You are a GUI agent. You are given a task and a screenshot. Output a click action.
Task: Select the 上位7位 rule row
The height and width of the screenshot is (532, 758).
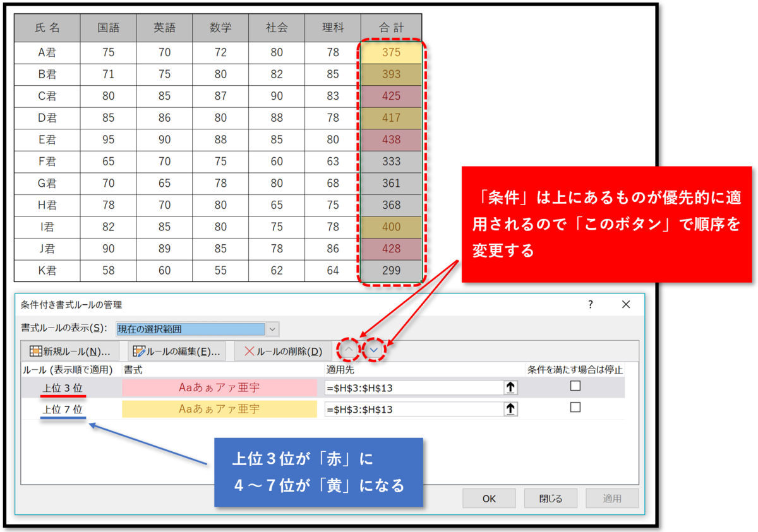62,409
